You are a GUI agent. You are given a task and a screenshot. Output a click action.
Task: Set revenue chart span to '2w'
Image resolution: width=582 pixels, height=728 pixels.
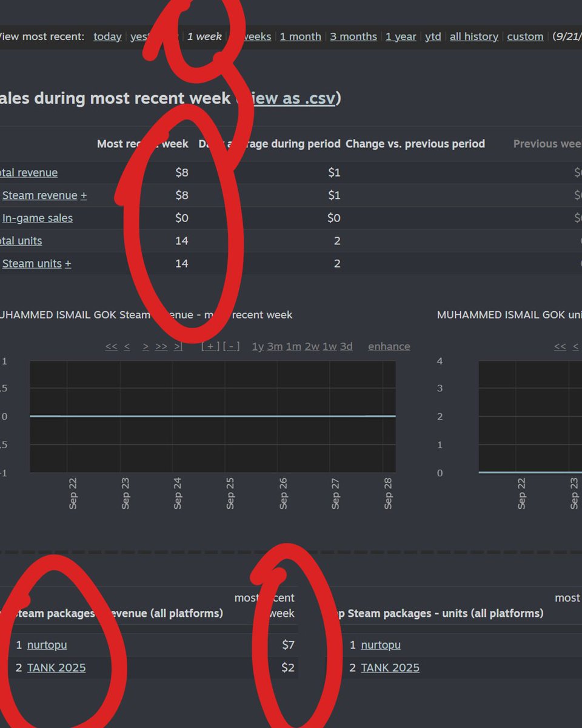(312, 346)
